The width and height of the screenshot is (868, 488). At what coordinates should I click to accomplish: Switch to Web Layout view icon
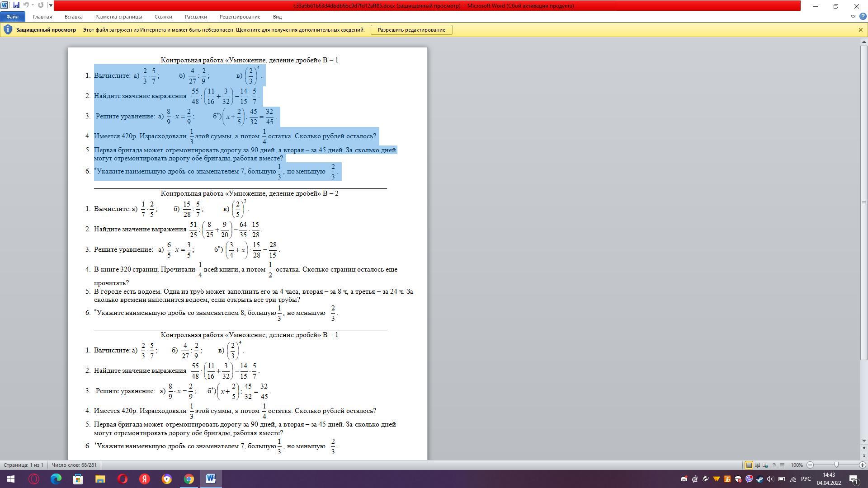(x=765, y=465)
